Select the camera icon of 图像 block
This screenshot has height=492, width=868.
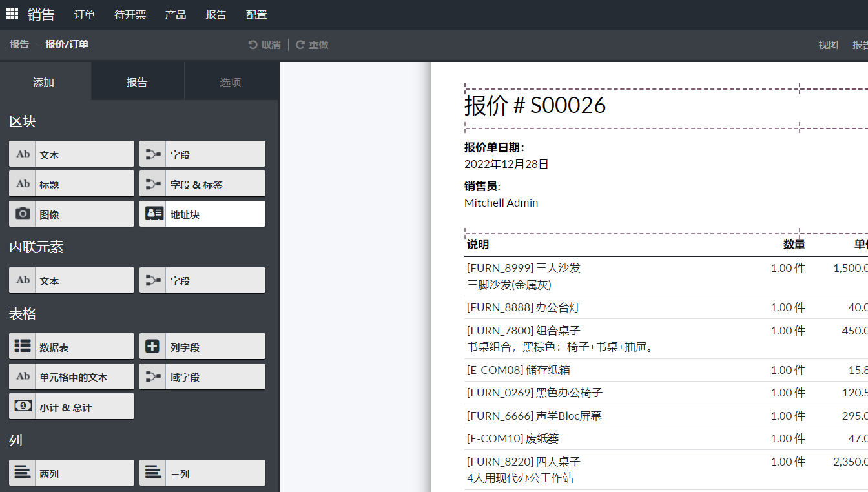pyautogui.click(x=23, y=214)
